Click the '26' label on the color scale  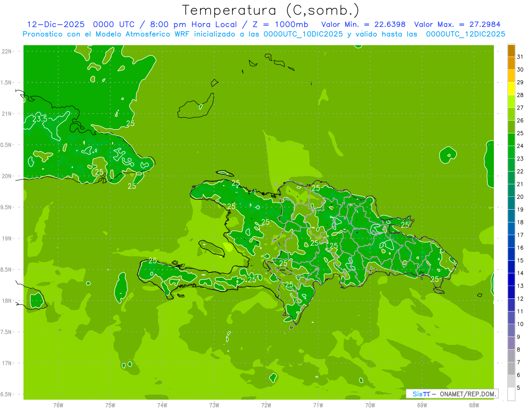[x=520, y=120]
